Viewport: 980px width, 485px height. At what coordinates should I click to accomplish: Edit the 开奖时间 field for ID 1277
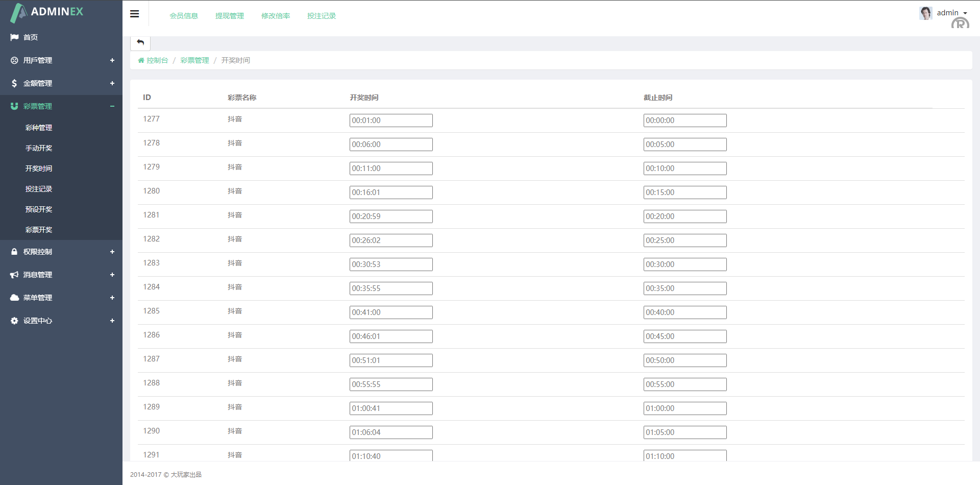[391, 120]
